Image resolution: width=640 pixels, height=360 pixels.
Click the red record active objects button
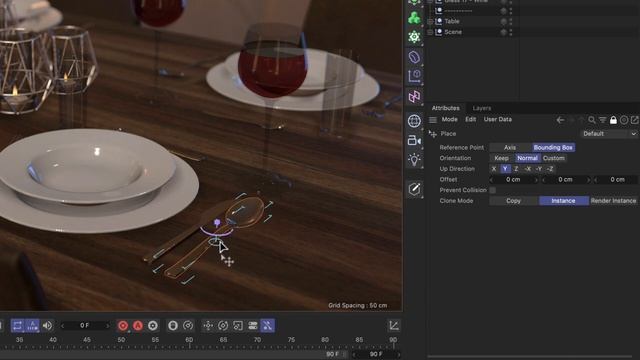tap(123, 326)
